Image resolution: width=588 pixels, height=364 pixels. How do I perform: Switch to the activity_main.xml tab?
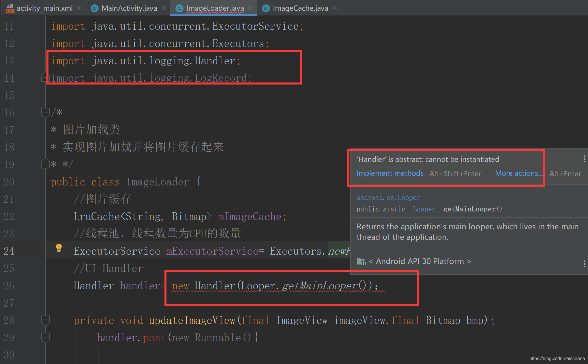coord(44,8)
